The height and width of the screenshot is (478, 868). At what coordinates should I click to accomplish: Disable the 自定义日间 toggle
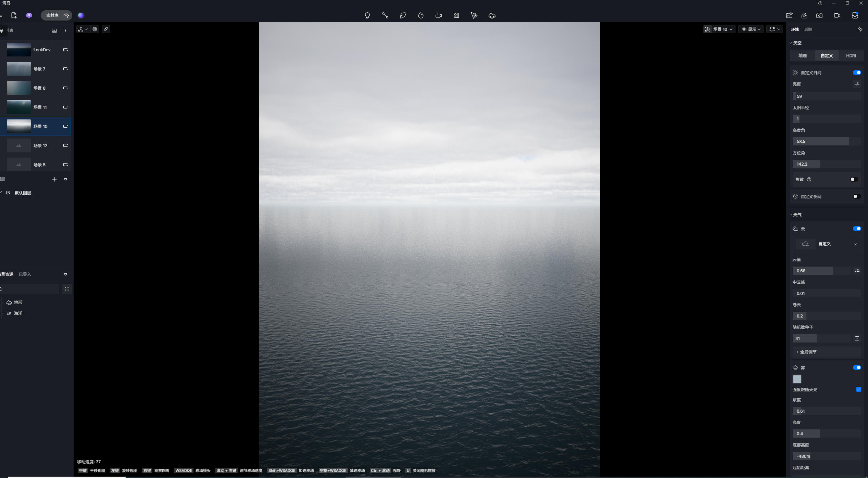856,73
